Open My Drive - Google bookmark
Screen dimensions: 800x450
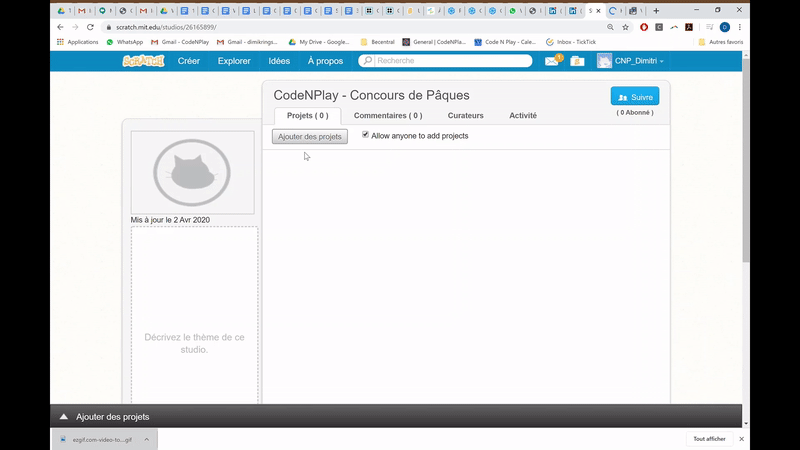pyautogui.click(x=319, y=42)
